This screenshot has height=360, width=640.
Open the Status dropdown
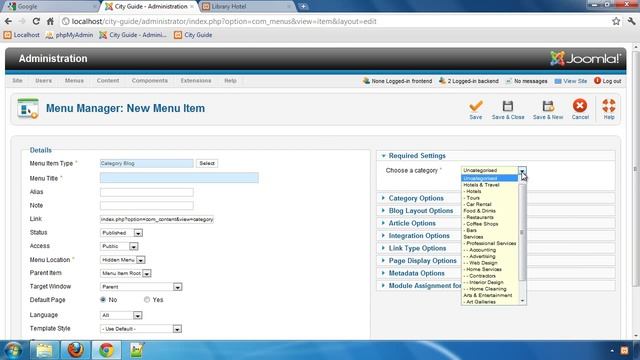(121, 233)
